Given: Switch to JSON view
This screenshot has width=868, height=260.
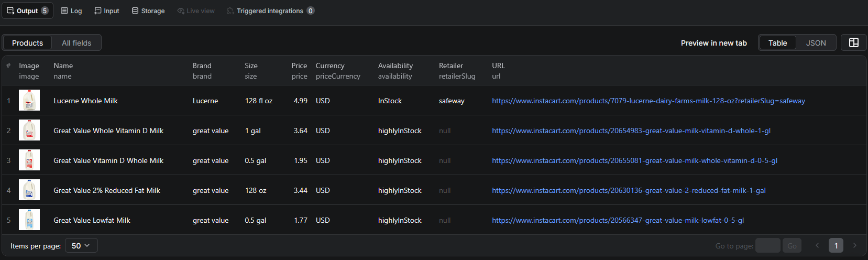Looking at the screenshot, I should pyautogui.click(x=816, y=43).
